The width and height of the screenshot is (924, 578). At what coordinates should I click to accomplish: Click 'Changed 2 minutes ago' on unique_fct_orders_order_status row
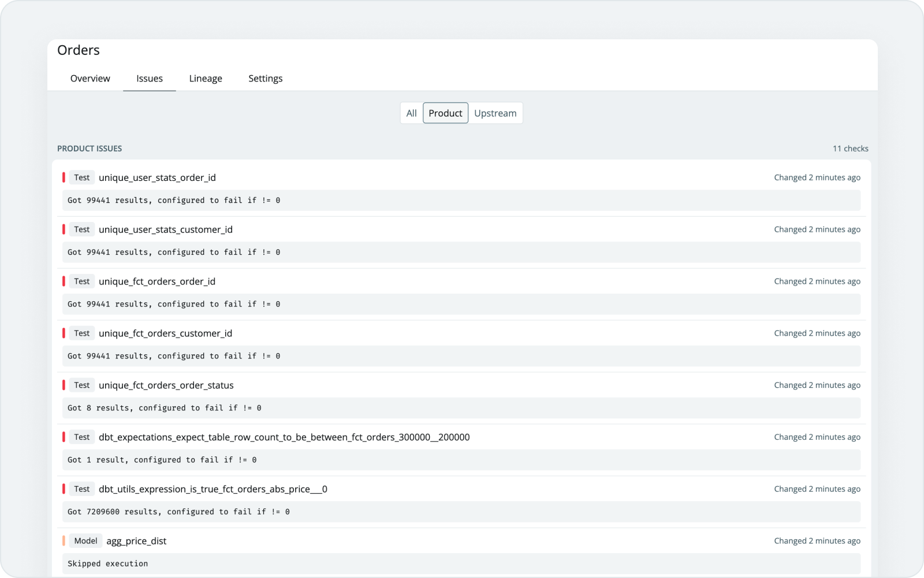817,386
